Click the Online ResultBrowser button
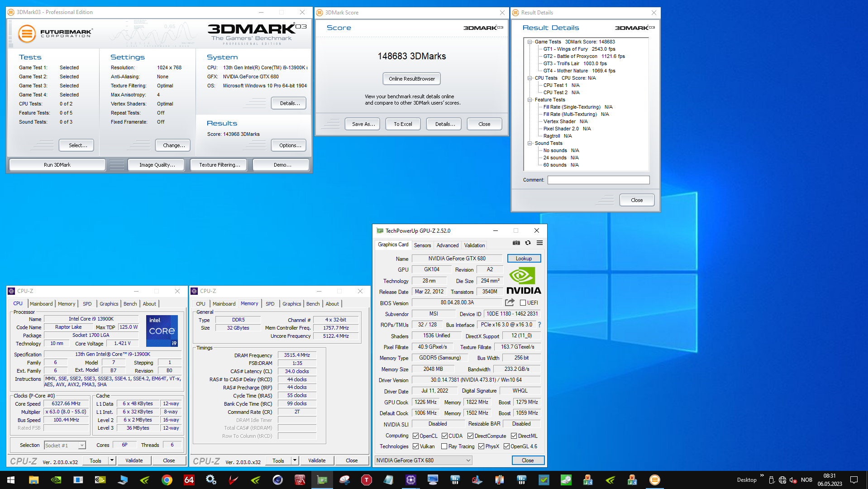 411,79
